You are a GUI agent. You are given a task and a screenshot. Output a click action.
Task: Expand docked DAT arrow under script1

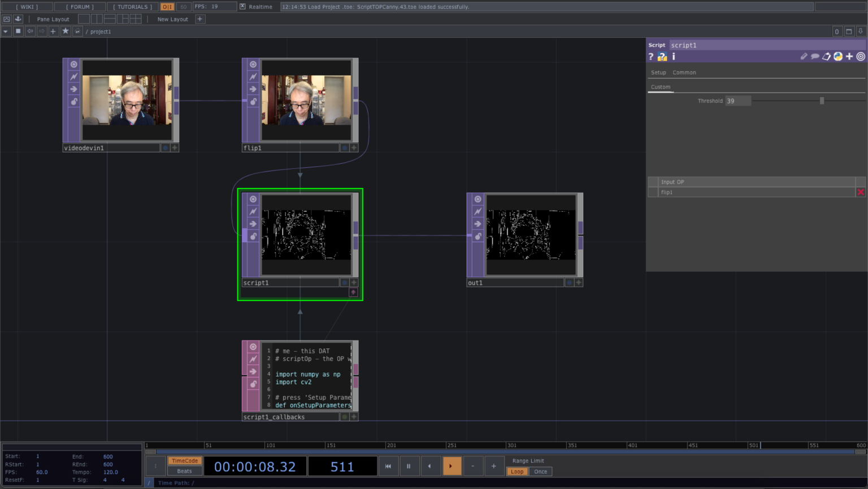pos(353,292)
